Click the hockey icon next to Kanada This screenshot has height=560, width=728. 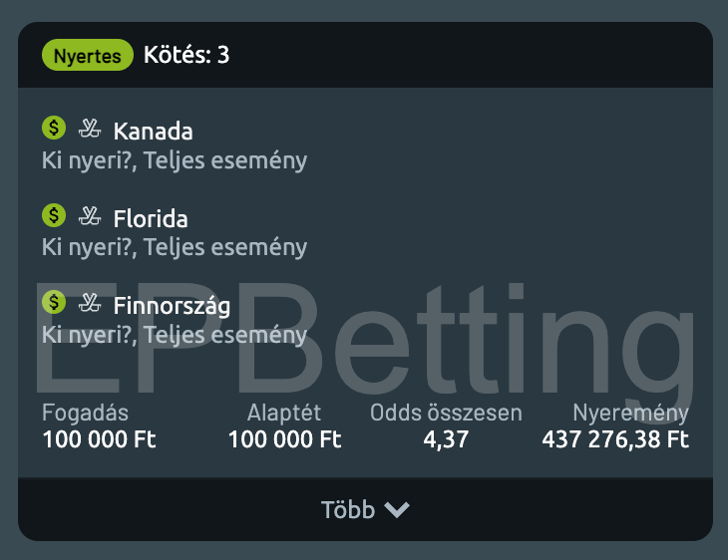(x=90, y=129)
